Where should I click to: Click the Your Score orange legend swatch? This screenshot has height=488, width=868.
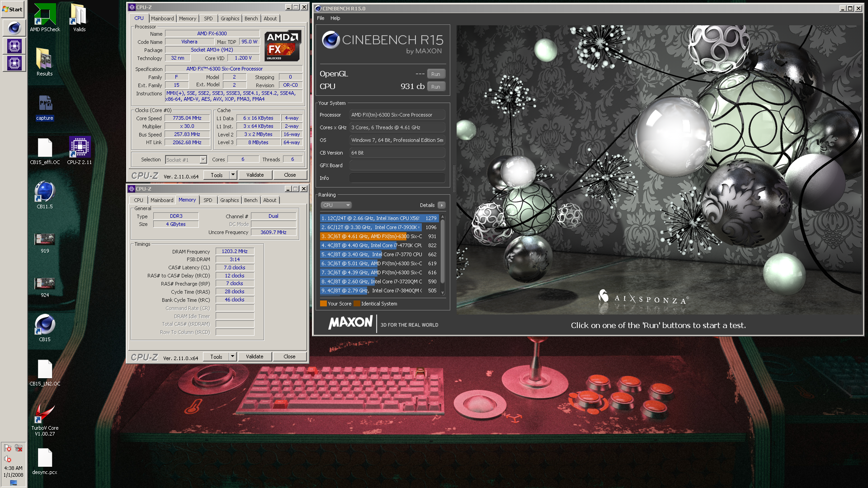tap(323, 304)
